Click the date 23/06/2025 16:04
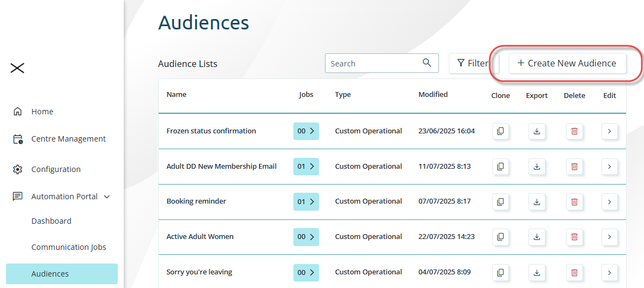 coord(447,131)
